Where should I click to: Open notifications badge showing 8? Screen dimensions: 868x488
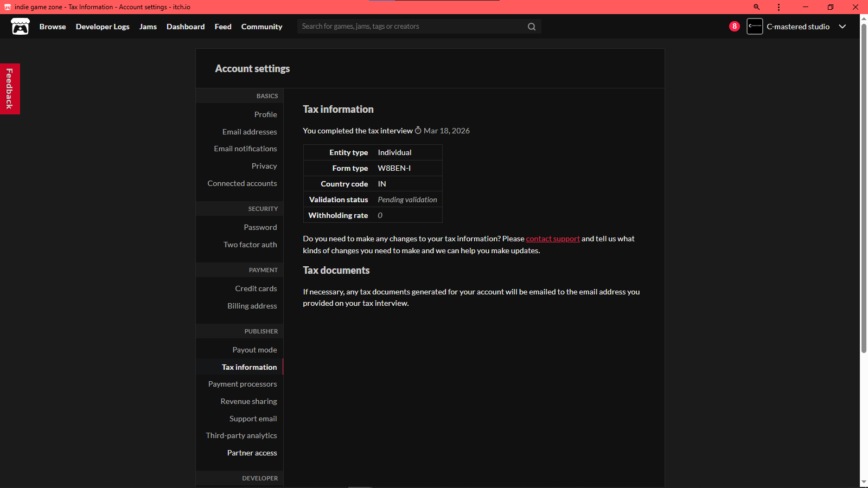coord(735,26)
